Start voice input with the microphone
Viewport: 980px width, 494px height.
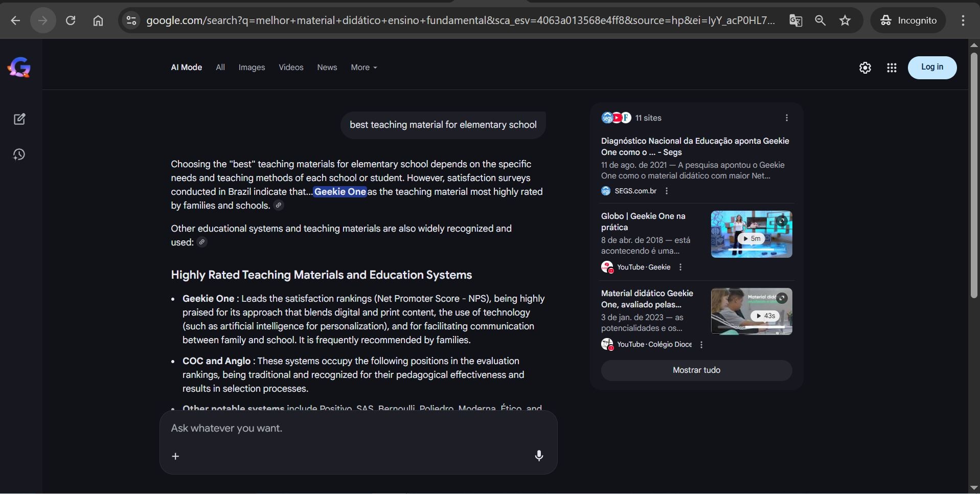pos(539,456)
